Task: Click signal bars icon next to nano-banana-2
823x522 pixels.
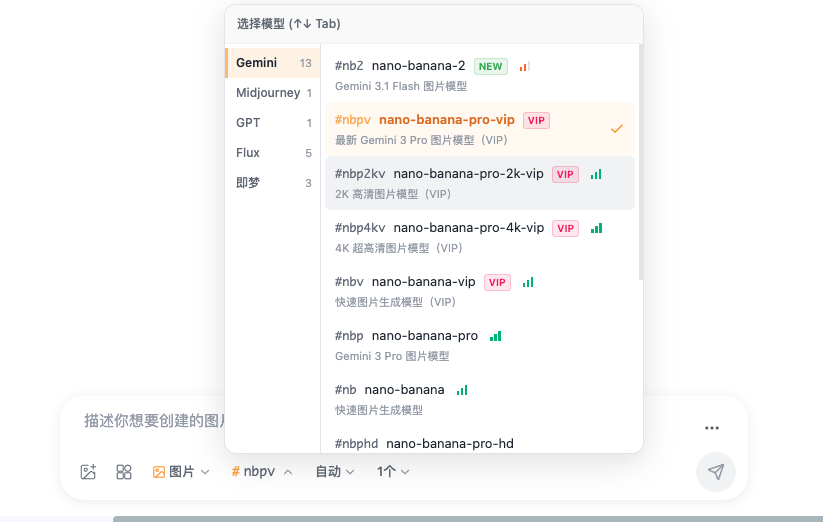Action: [524, 66]
